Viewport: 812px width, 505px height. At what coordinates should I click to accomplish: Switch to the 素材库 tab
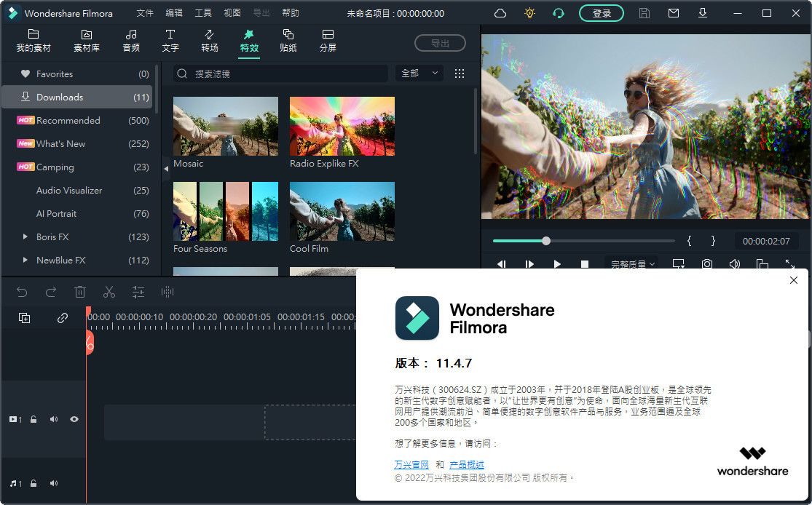pyautogui.click(x=87, y=41)
